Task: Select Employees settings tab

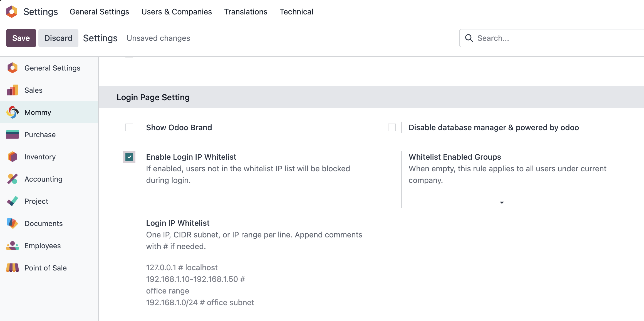Action: pos(49,246)
